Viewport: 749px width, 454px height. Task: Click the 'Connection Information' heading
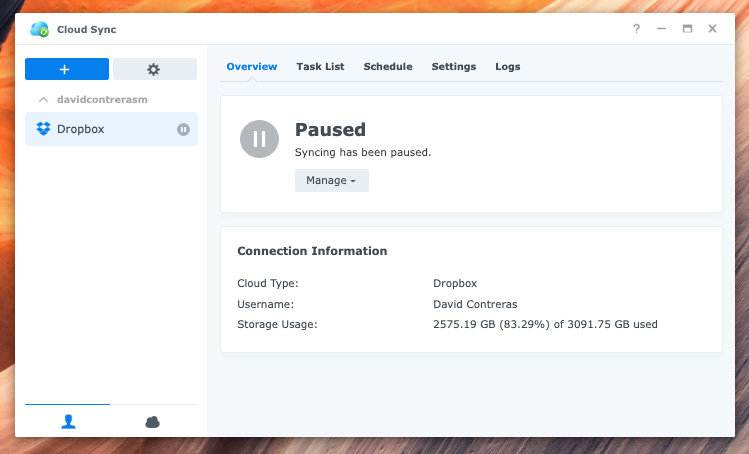tap(312, 251)
